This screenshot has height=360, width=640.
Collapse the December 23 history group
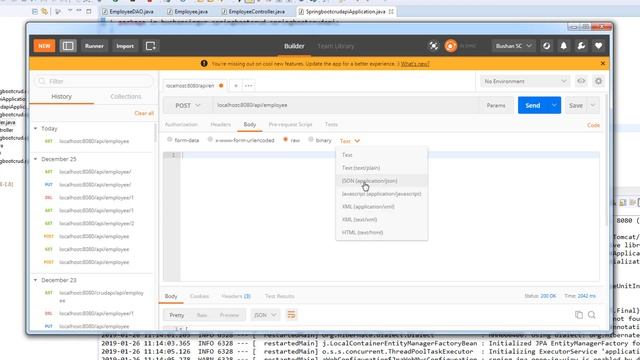pos(36,280)
